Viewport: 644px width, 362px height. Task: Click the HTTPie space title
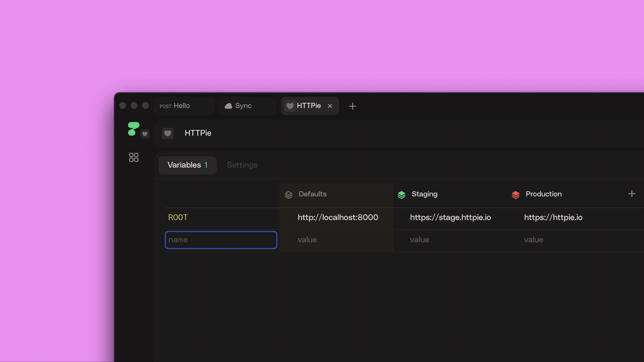pyautogui.click(x=198, y=133)
